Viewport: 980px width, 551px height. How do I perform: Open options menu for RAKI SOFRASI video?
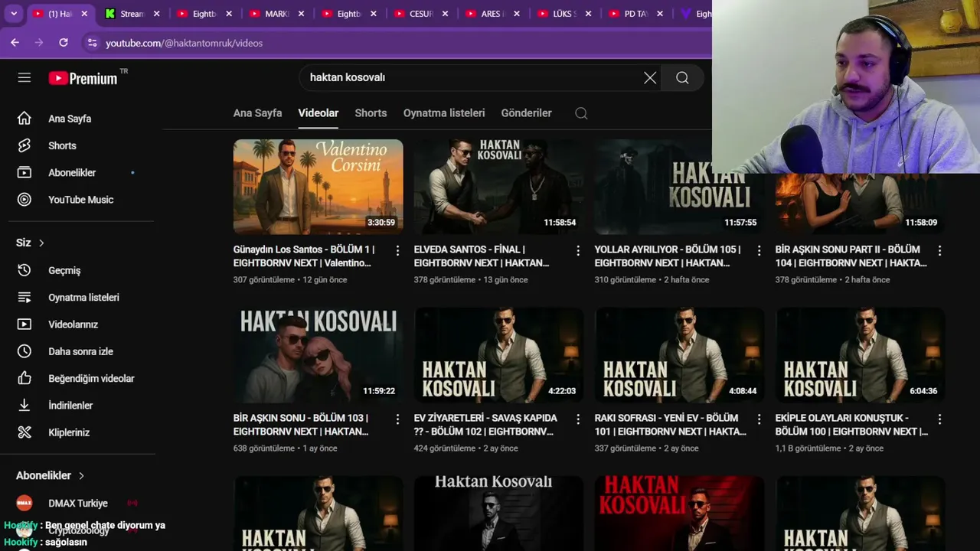pyautogui.click(x=759, y=419)
